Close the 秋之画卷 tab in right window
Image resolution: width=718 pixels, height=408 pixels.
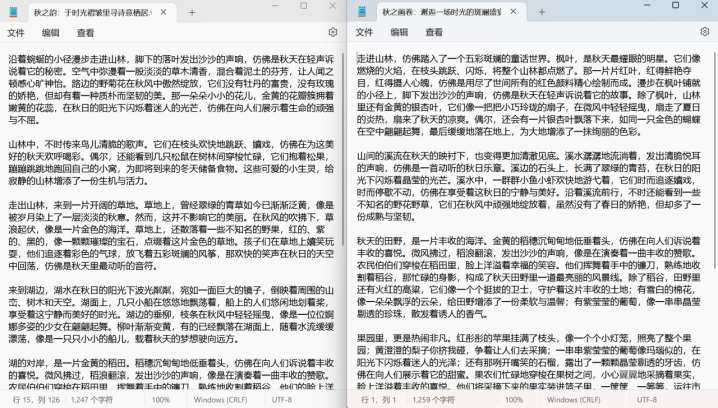pos(513,12)
